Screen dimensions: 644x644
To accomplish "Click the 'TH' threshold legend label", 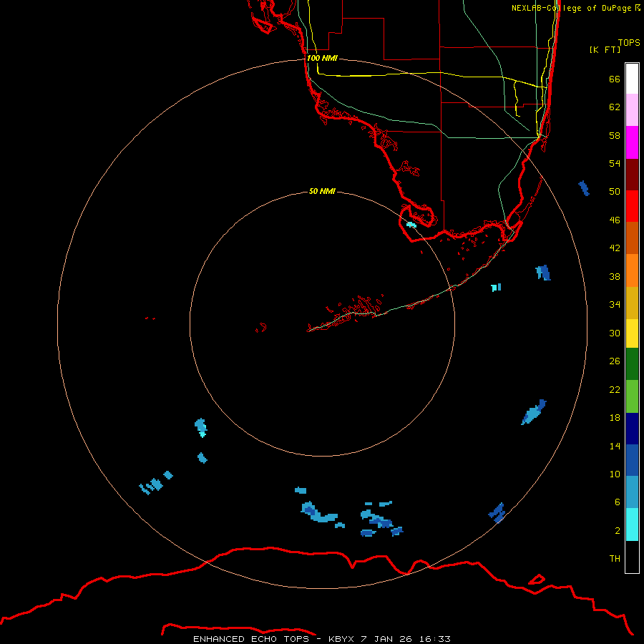I will [615, 558].
